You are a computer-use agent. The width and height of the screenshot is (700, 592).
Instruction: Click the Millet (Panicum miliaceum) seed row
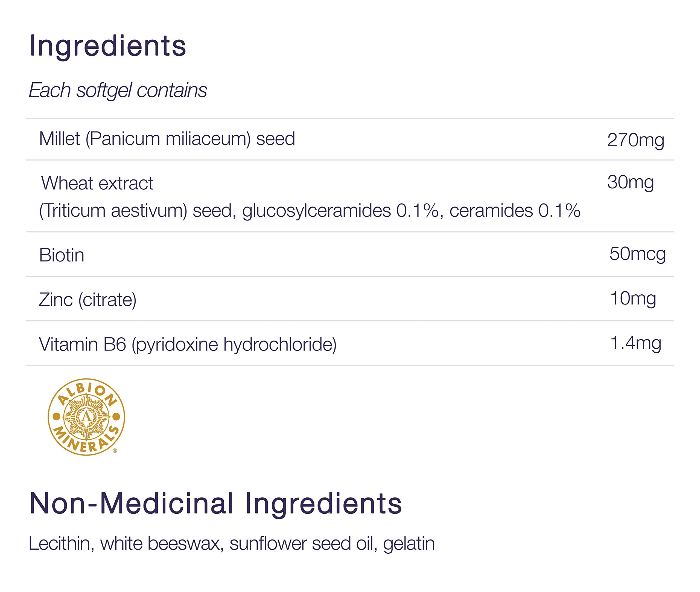(350, 139)
